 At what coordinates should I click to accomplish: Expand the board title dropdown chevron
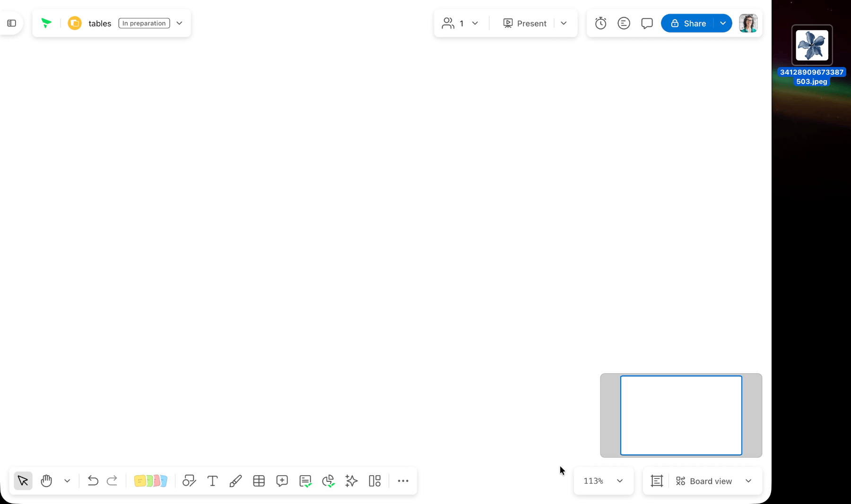[x=179, y=23]
